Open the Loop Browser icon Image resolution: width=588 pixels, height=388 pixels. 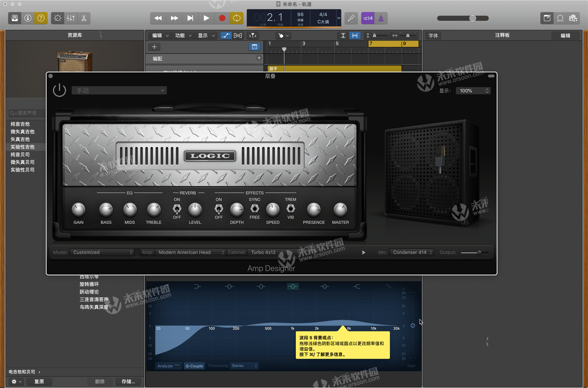(560, 18)
